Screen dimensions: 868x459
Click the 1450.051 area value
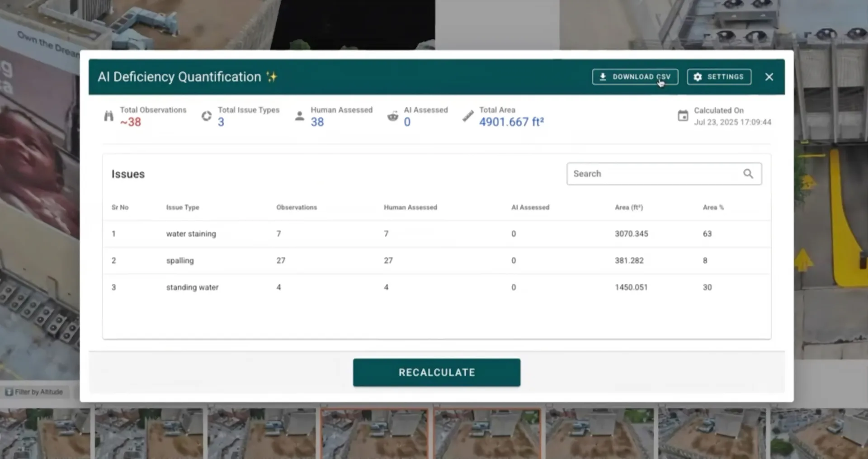[631, 287]
